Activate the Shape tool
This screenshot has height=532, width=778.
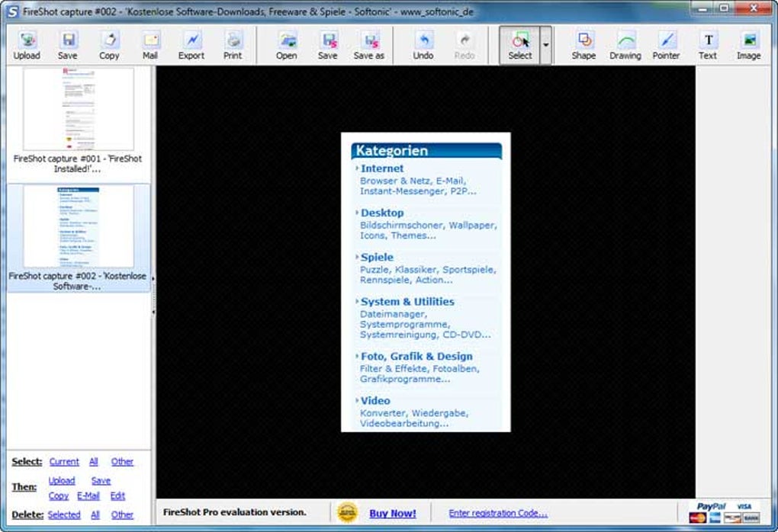pyautogui.click(x=583, y=46)
